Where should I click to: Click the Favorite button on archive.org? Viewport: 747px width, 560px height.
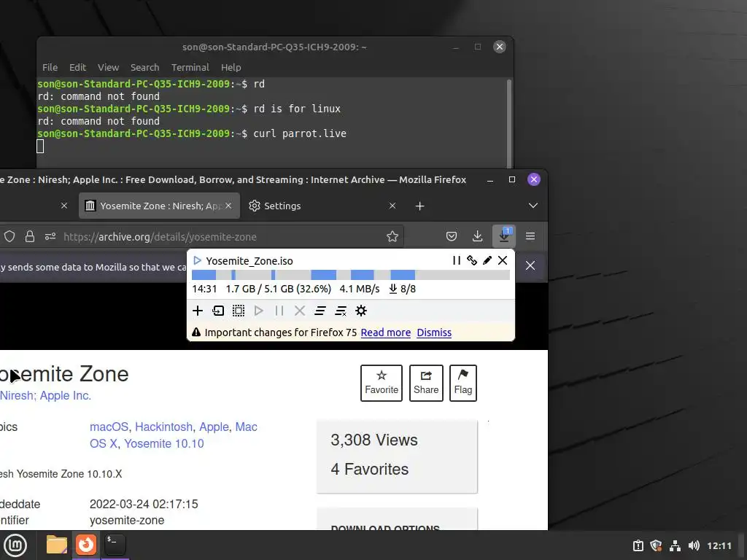click(382, 383)
